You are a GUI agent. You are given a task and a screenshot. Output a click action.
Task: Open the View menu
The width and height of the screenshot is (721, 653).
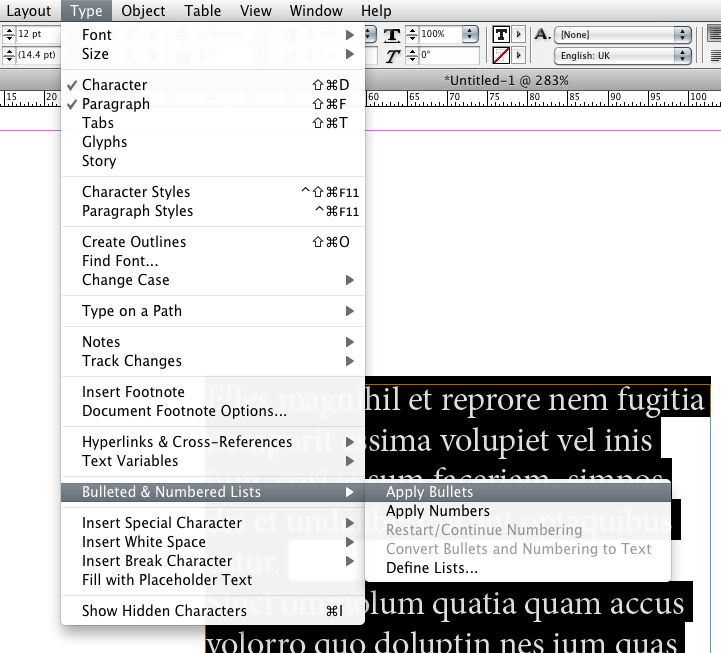click(256, 11)
